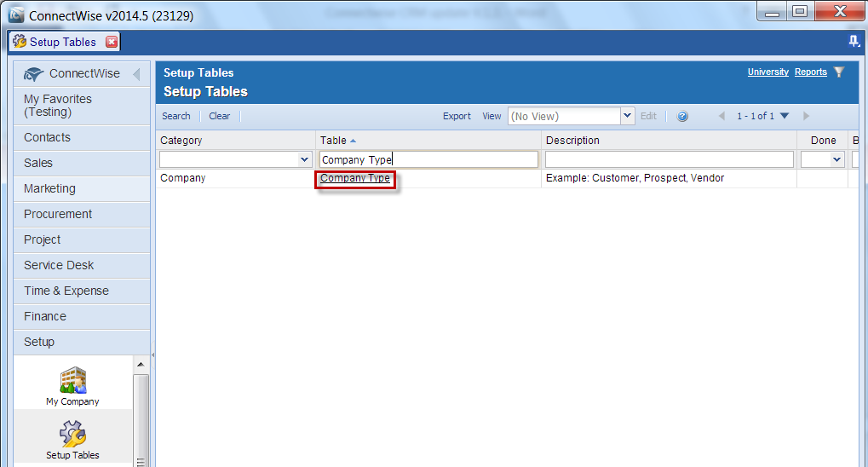Image resolution: width=868 pixels, height=467 pixels.
Task: Click the Export button
Action: 457,116
